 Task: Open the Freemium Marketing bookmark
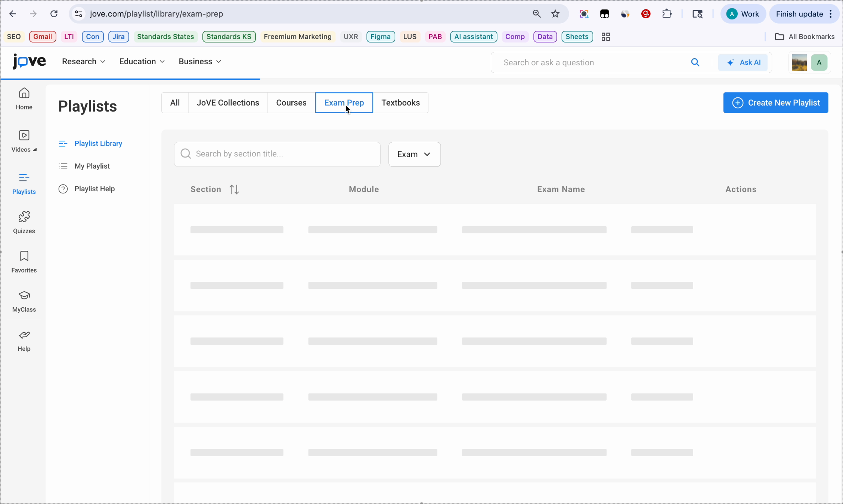(x=298, y=37)
